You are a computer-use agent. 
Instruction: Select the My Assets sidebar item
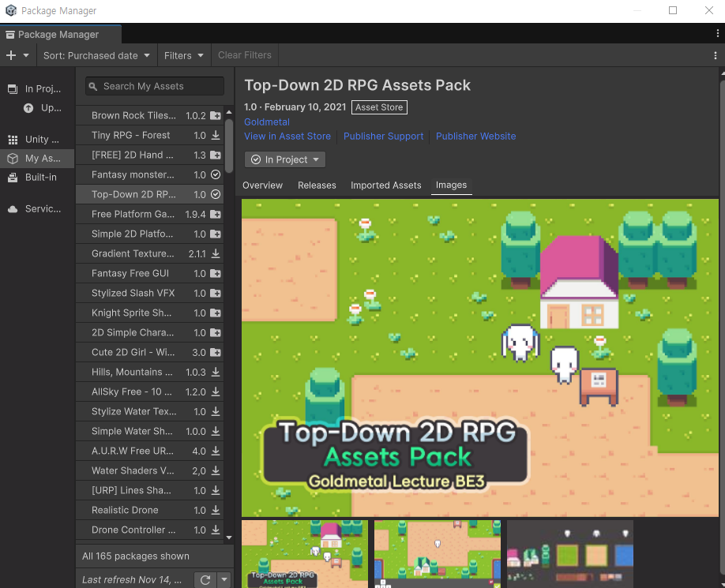37,158
